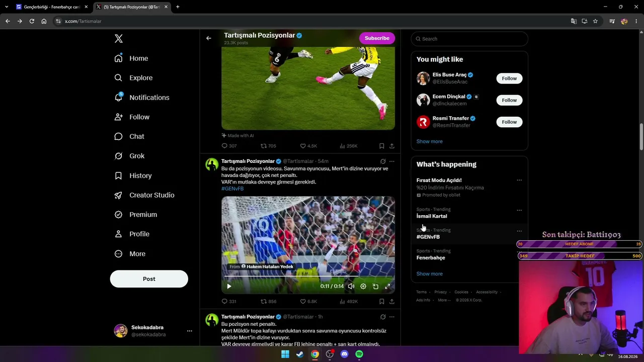Image resolution: width=644 pixels, height=362 pixels.
Task: Open Spotify from the taskbar
Action: point(359,354)
